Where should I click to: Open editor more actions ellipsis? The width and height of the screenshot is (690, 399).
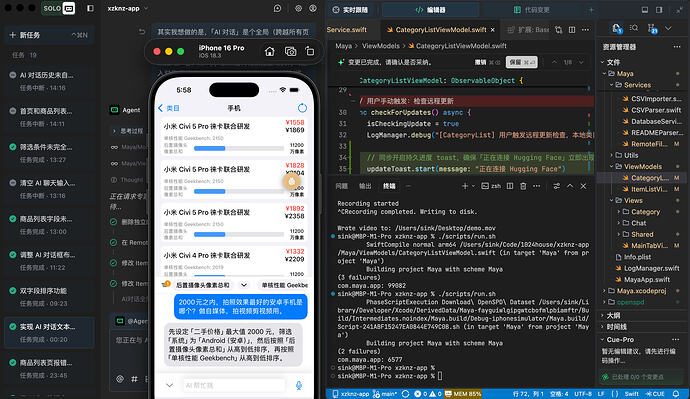(x=585, y=29)
